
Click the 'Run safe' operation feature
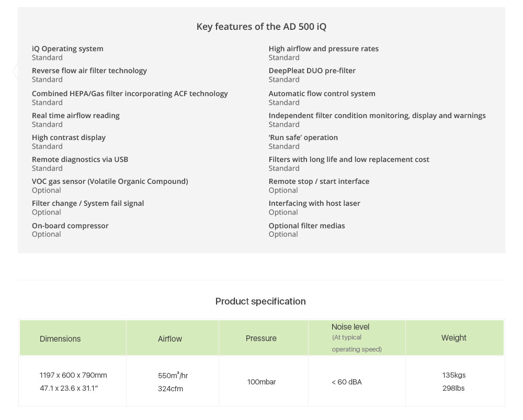[303, 137]
